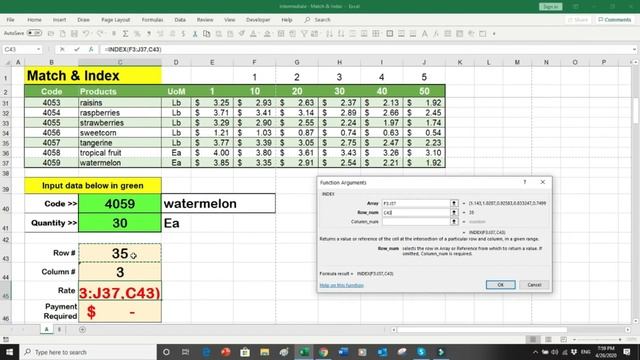Click the Comments button
The image size is (640, 360).
[614, 20]
